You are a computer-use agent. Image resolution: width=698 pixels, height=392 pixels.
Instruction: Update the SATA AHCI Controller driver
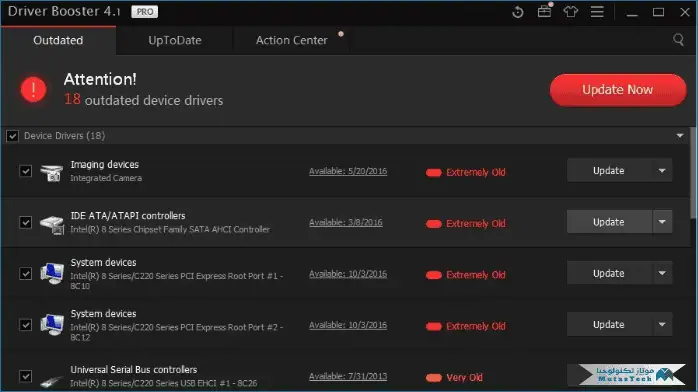[x=609, y=222]
